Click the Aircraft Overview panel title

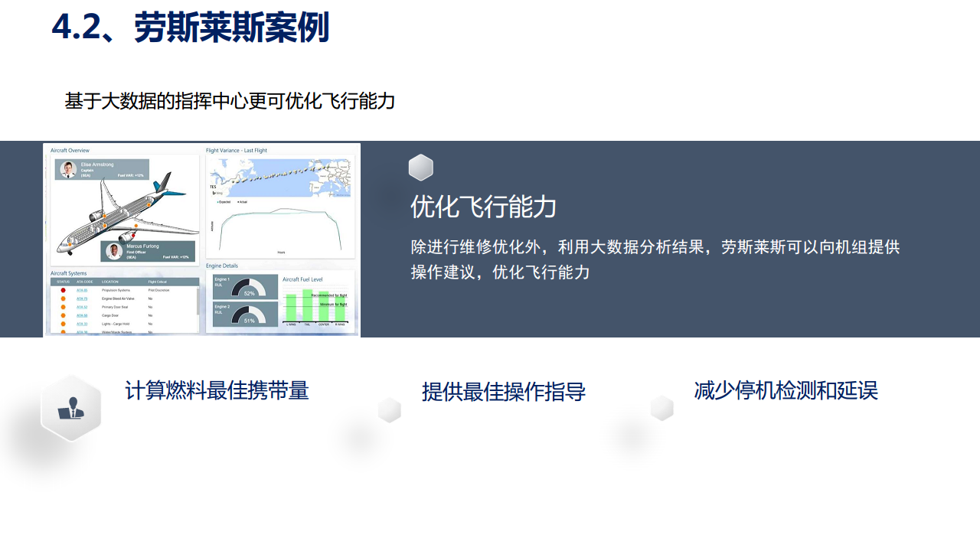pos(70,150)
